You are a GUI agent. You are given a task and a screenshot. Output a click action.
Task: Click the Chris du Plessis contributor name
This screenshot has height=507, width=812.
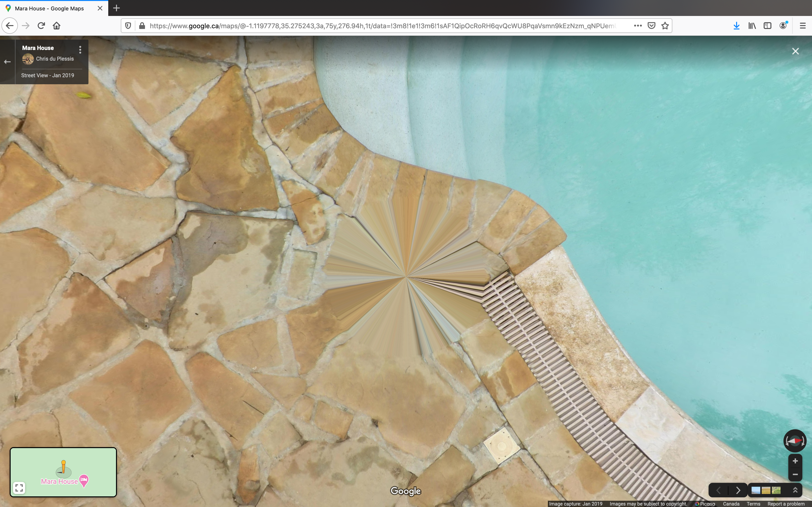click(55, 59)
